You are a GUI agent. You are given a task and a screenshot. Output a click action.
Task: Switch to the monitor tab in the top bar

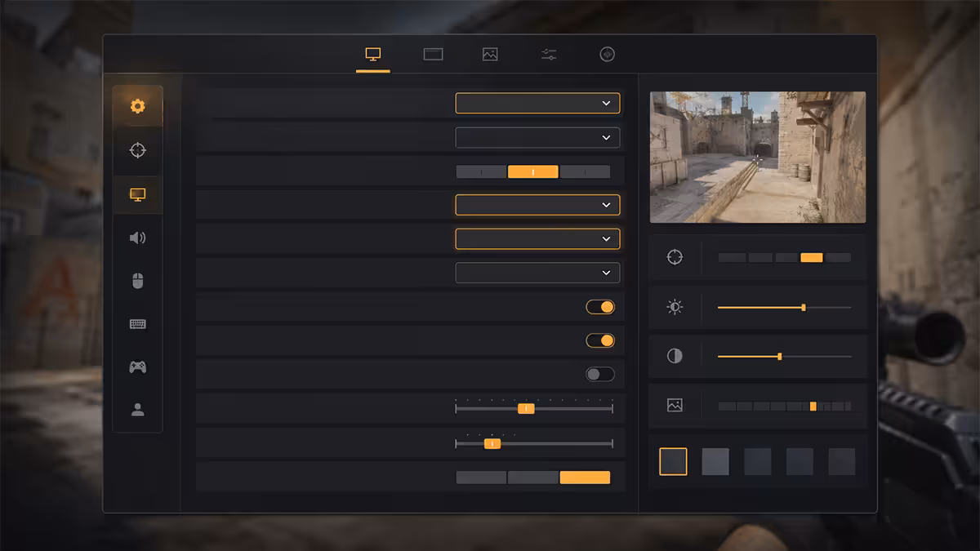373,55
